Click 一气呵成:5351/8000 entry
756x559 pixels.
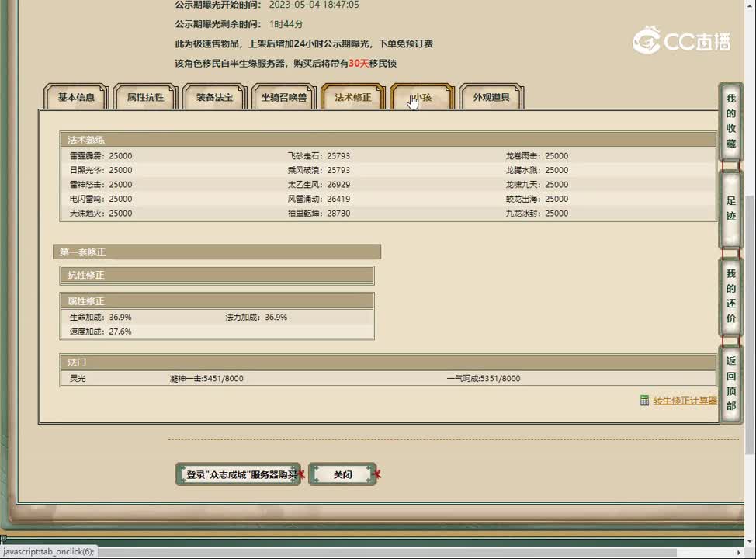[484, 379]
